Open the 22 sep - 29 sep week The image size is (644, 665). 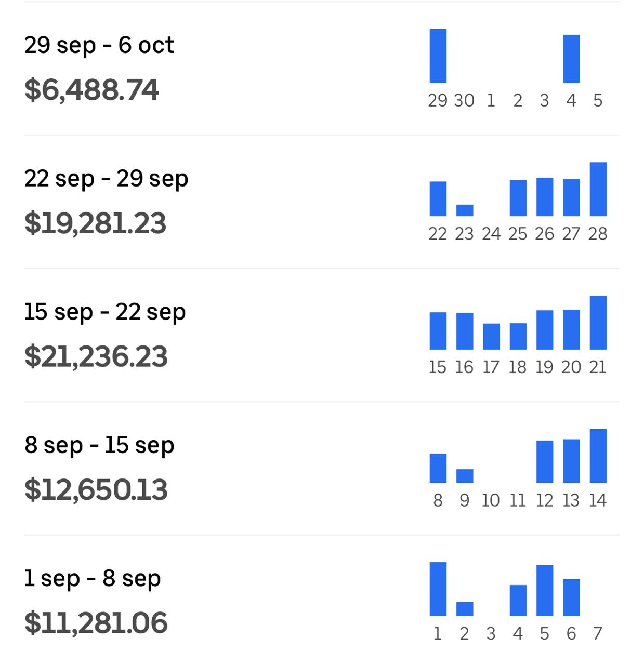point(106,179)
